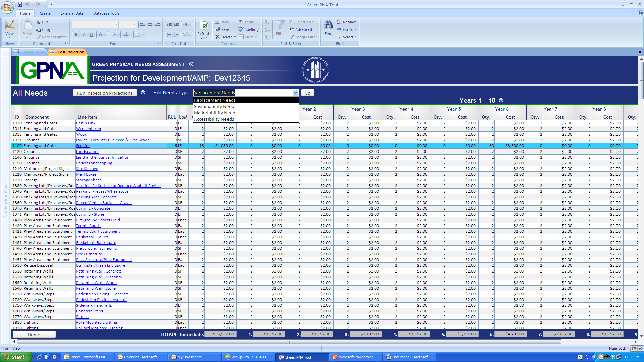644x362 pixels.
Task: Toggle bold formatting button
Action: (x=76, y=35)
